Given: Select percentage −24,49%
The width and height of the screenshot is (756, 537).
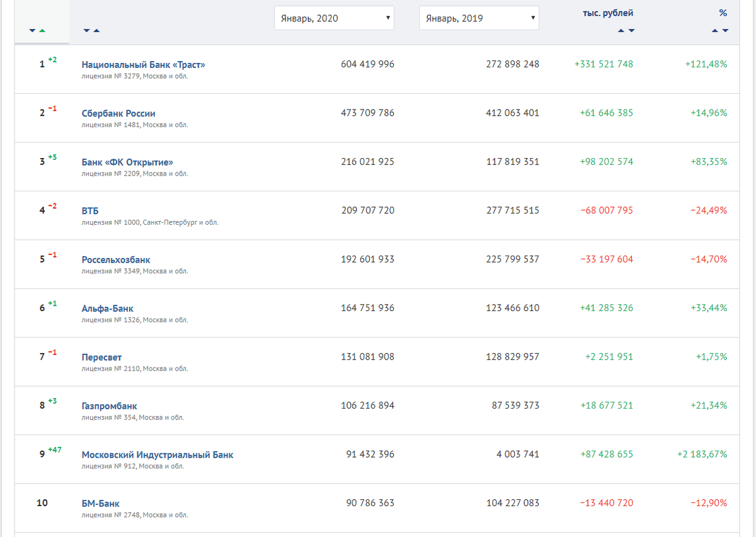Looking at the screenshot, I should [x=709, y=211].
